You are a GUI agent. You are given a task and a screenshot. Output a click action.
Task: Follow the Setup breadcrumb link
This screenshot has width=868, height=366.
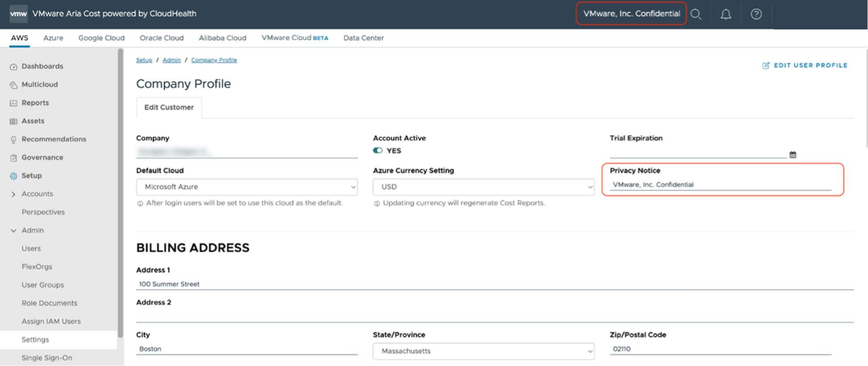point(144,60)
